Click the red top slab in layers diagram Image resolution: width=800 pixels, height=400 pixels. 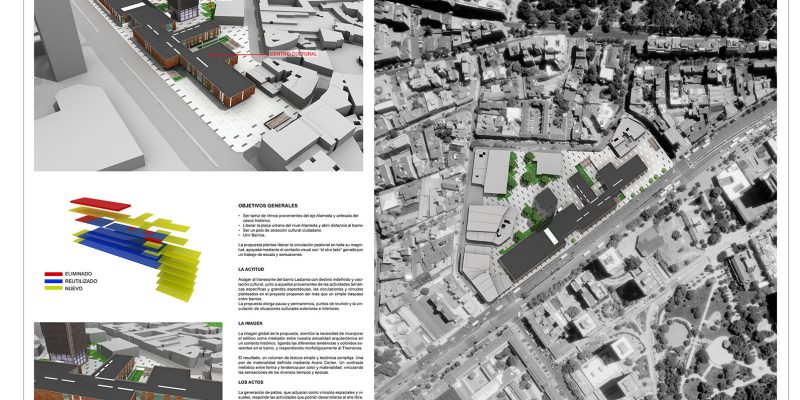tap(98, 203)
